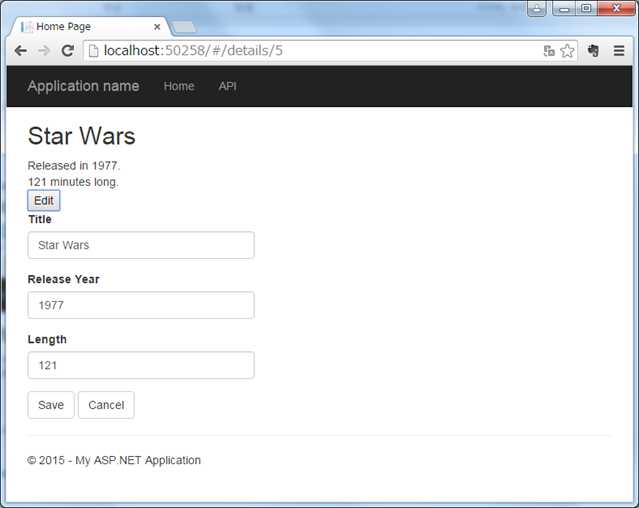Open the Home navigation link
This screenshot has width=639, height=508.
[x=179, y=86]
